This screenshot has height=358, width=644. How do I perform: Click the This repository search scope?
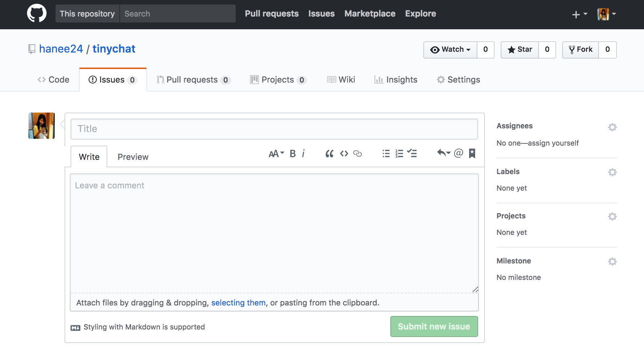tap(87, 14)
